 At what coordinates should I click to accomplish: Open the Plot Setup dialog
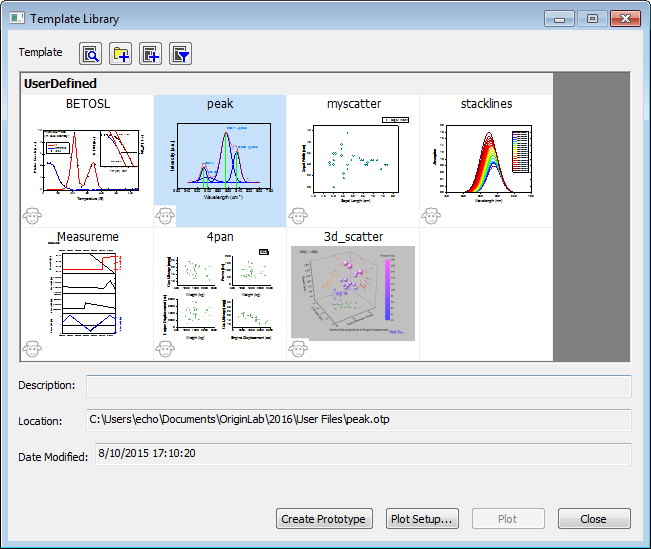422,519
